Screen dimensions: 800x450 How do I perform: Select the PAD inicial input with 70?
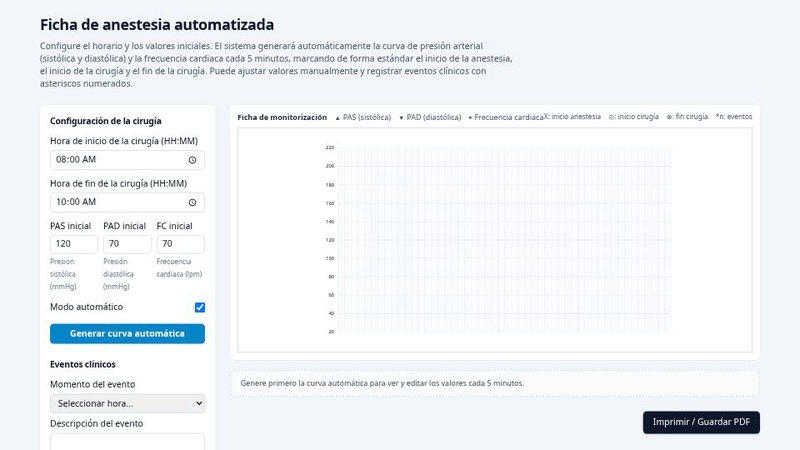127,244
